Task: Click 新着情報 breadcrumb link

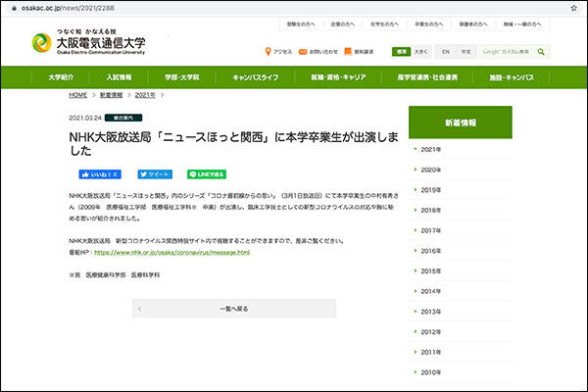Action: (x=111, y=95)
